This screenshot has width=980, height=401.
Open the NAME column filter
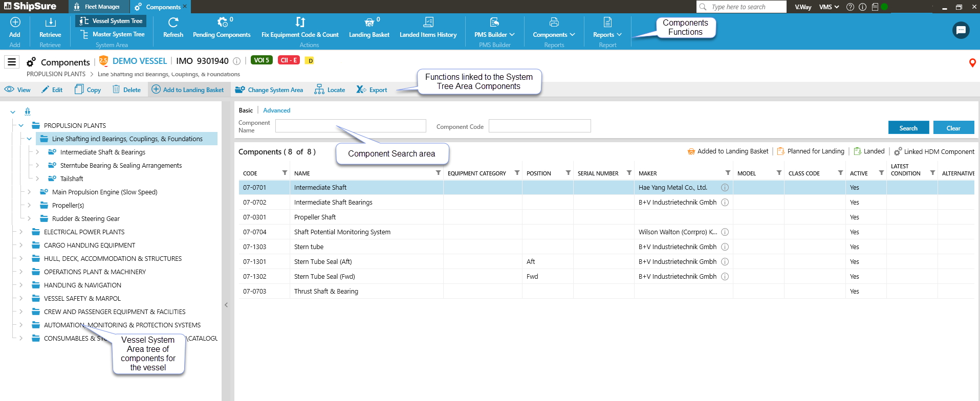click(438, 173)
